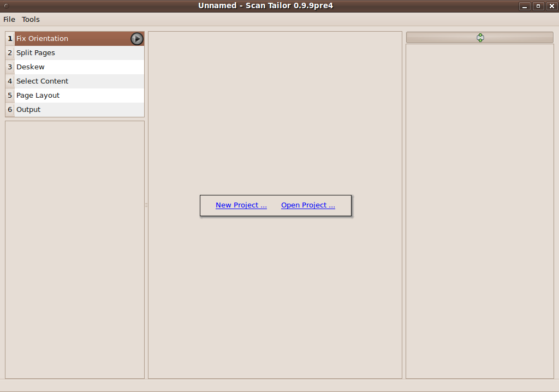Viewport: 559px width, 392px height.
Task: Go to the Select Content stage
Action: click(x=75, y=81)
